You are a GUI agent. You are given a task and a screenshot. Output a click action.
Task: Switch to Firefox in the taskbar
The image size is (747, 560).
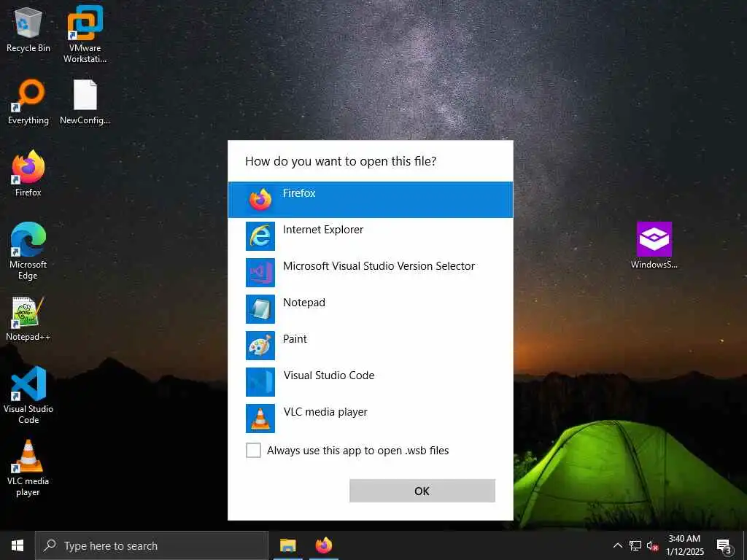click(324, 545)
